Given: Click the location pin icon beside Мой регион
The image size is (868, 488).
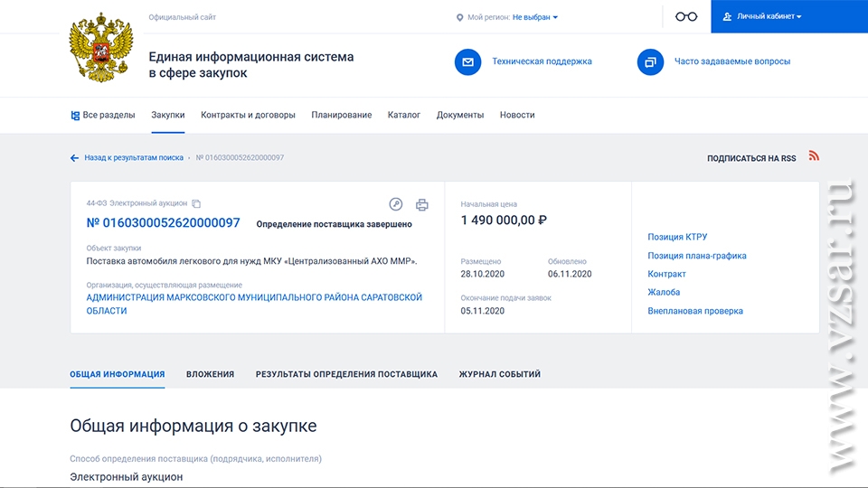Looking at the screenshot, I should [x=459, y=18].
